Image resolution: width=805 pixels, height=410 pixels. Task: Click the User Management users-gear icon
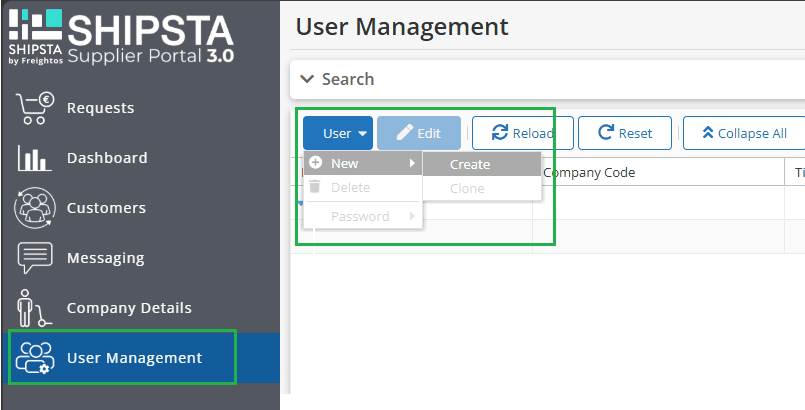(x=34, y=358)
